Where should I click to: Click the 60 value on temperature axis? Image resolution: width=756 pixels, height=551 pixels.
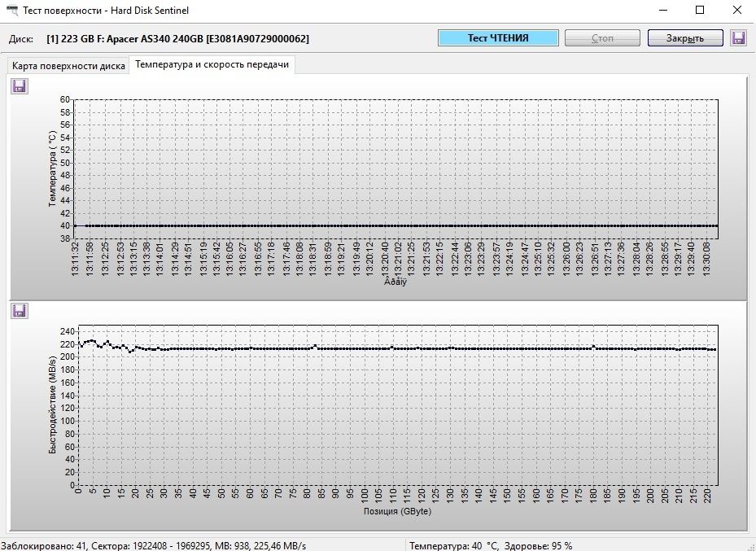(64, 99)
